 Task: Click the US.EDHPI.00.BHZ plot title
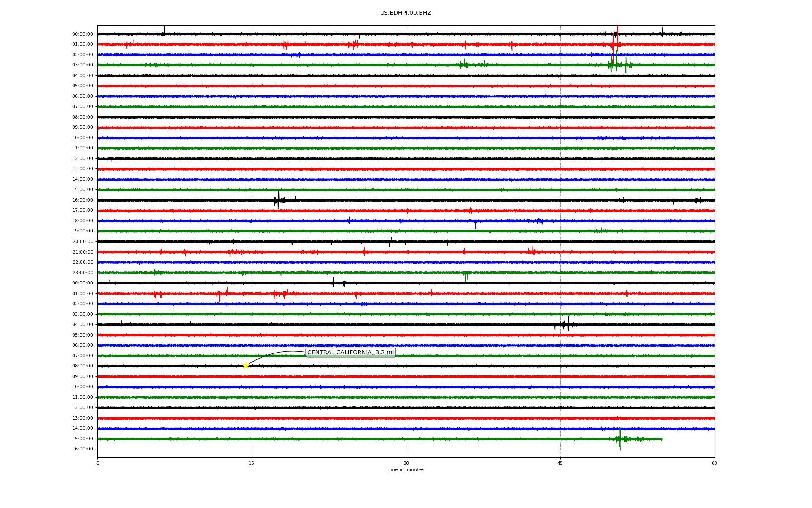click(x=405, y=13)
